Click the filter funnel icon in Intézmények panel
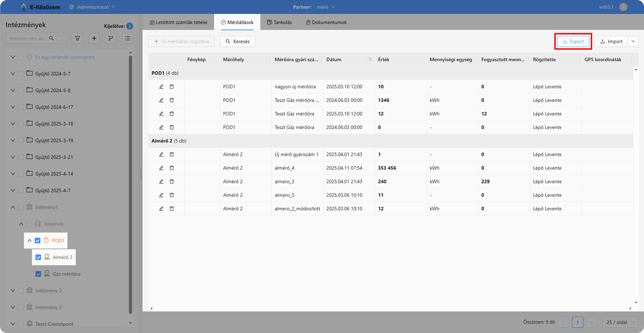This screenshot has height=333, width=644. coord(78,38)
